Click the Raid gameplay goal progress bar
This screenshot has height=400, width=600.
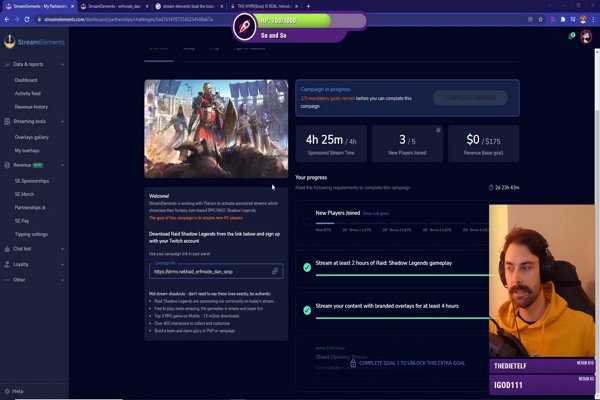(403, 275)
